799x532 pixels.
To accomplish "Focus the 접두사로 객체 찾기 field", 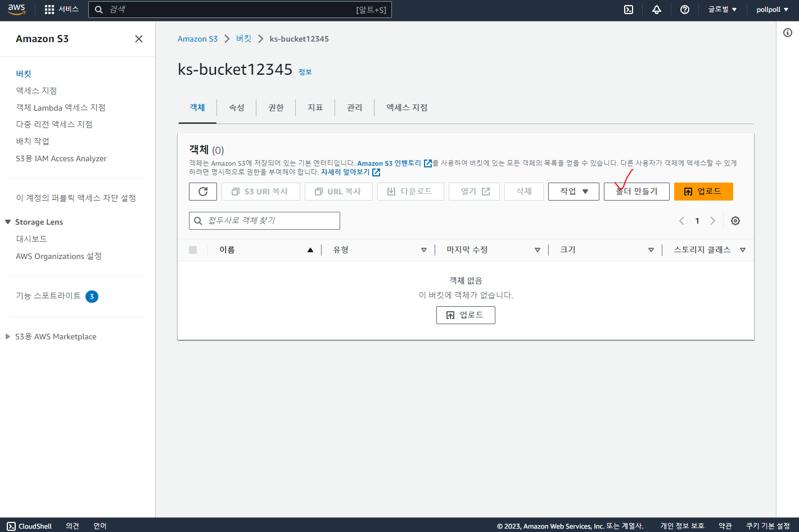I will click(264, 221).
